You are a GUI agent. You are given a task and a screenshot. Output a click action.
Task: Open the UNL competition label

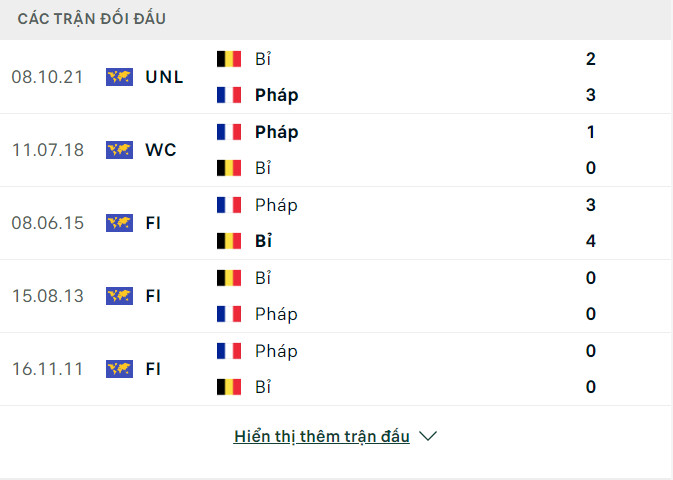[x=164, y=77]
